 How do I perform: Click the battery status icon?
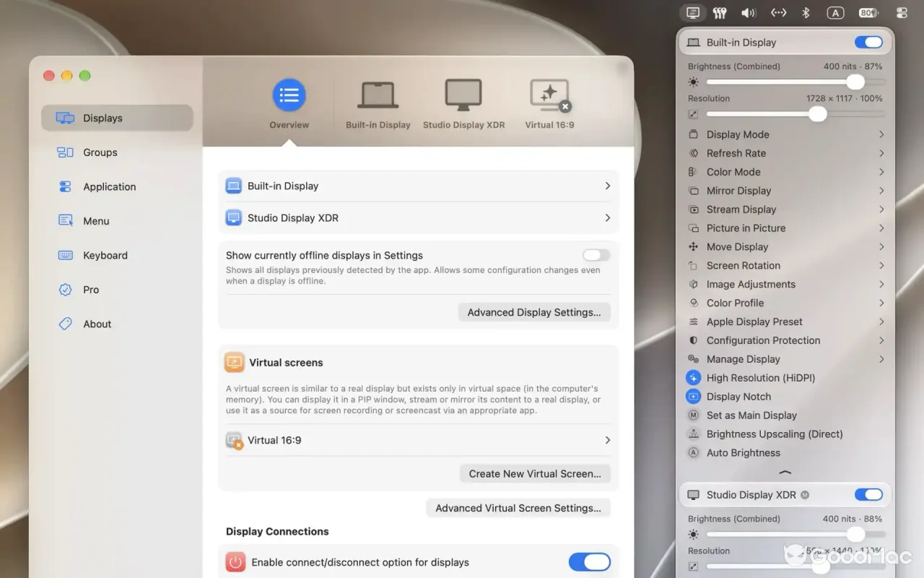point(868,13)
